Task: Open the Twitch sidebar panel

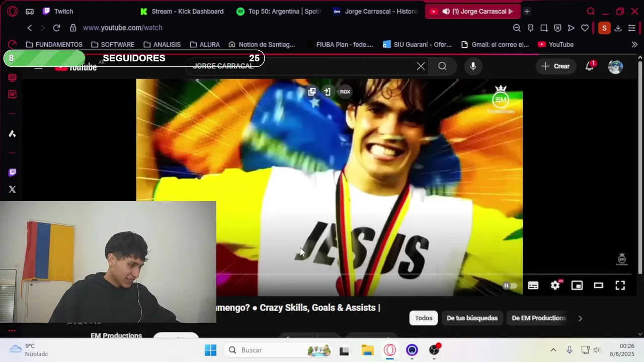Action: point(12,172)
